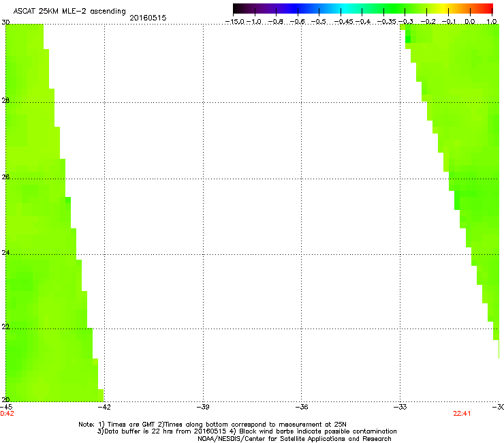Image resolution: width=504 pixels, height=443 pixels.
Task: Click the -0.5 color scale label
Action: pyautogui.click(x=319, y=22)
